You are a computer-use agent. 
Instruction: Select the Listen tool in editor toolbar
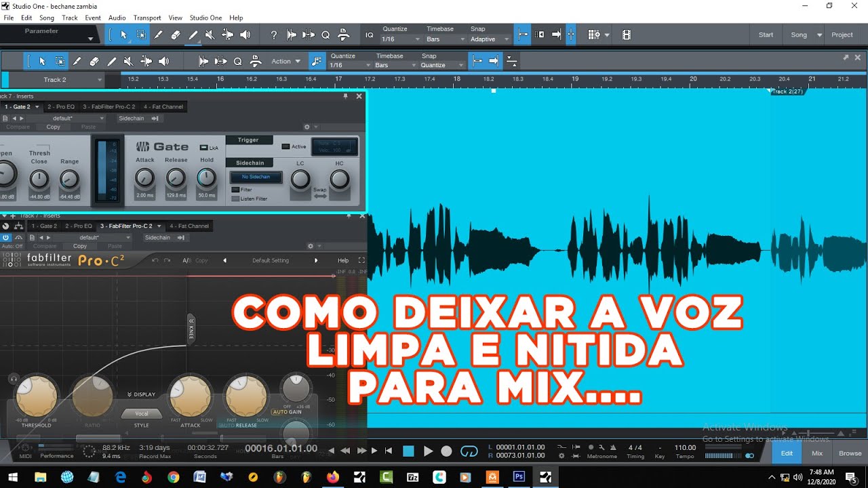click(x=163, y=61)
